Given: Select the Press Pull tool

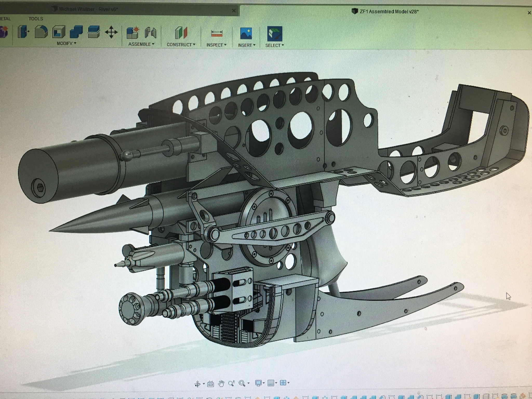Looking at the screenshot, I should [23, 32].
